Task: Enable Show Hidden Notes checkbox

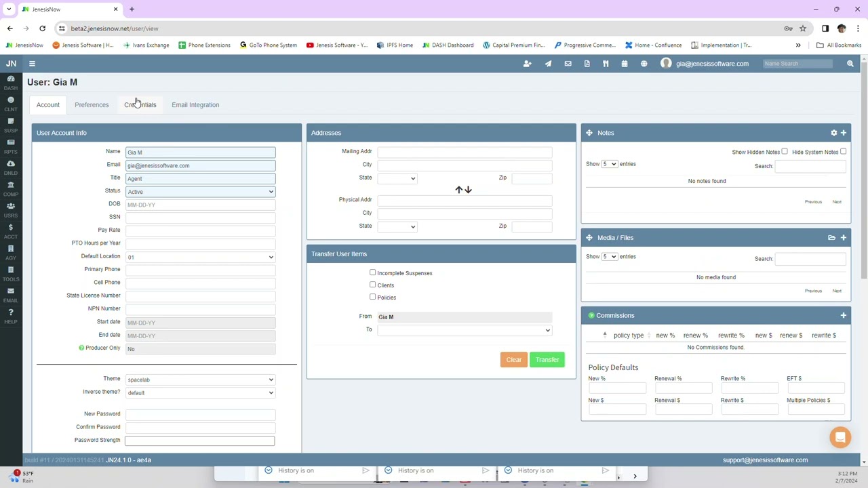Action: point(785,152)
